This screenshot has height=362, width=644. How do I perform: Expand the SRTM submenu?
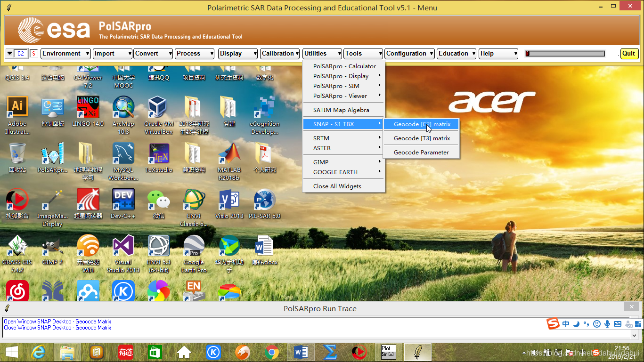tap(344, 138)
